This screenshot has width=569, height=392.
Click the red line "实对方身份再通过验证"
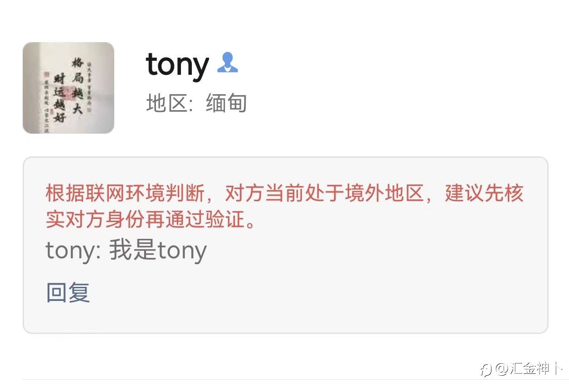tap(149, 220)
